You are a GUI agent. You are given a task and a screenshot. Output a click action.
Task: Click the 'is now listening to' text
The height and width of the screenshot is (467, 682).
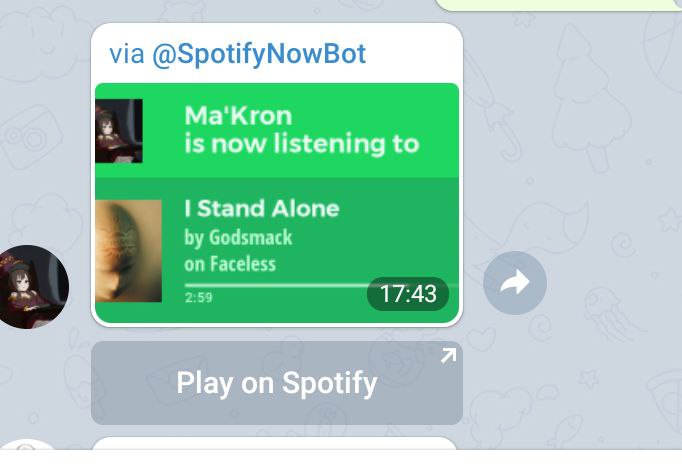point(302,144)
